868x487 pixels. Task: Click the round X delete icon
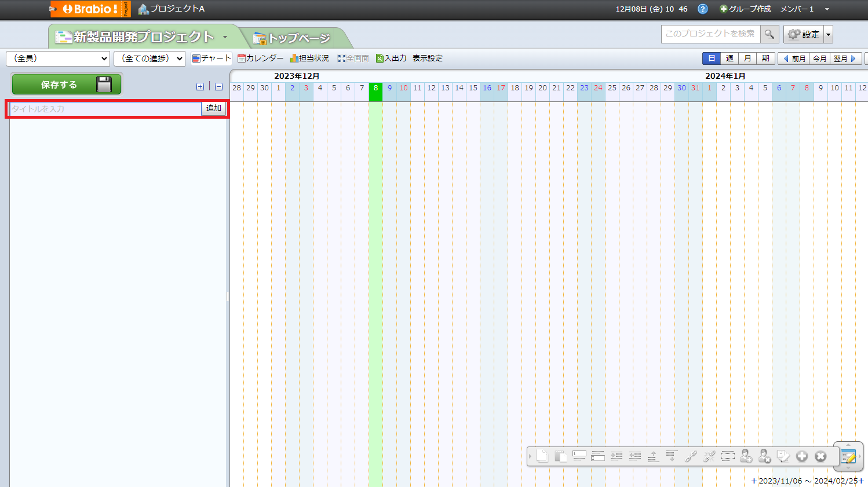click(820, 456)
